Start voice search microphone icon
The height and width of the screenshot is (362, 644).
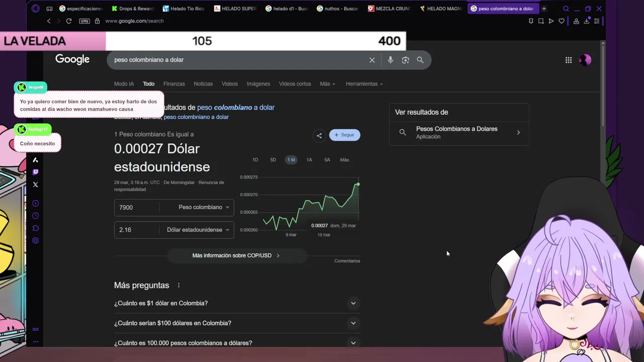390,60
